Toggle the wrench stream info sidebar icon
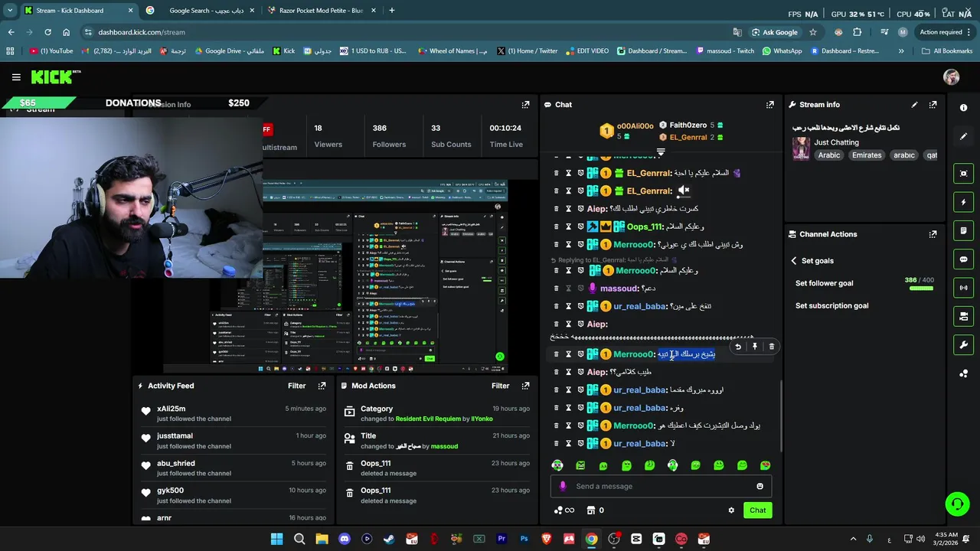 [963, 345]
